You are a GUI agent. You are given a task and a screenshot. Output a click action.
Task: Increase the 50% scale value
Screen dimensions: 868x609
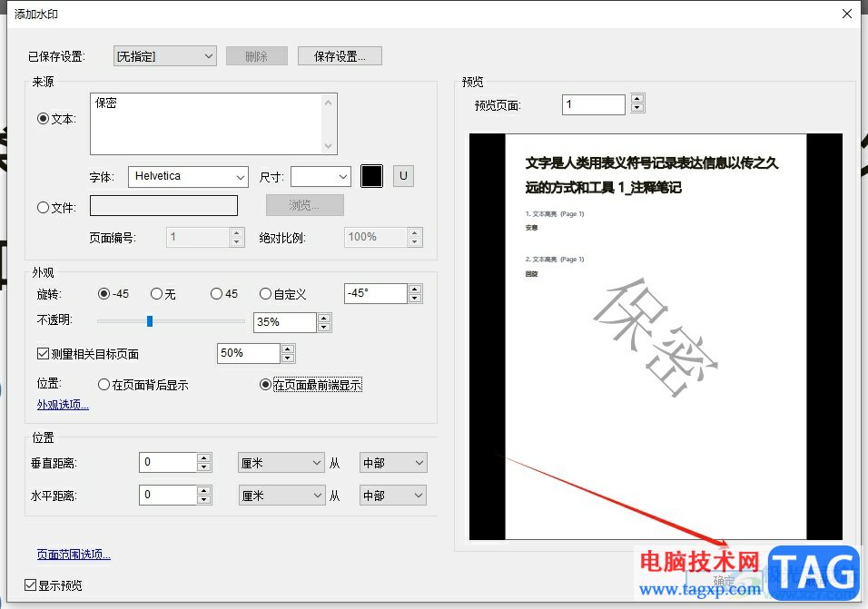click(x=288, y=349)
